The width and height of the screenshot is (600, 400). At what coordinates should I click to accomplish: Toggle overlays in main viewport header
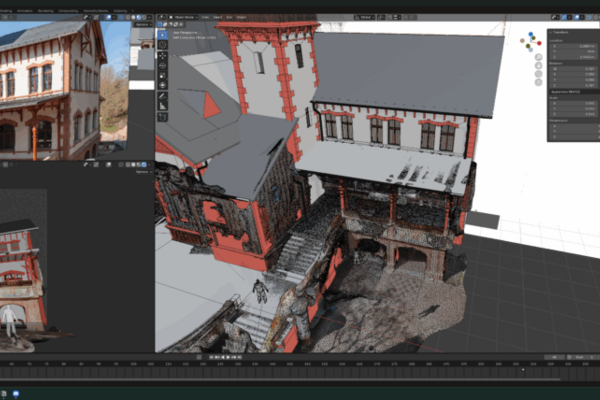577,18
